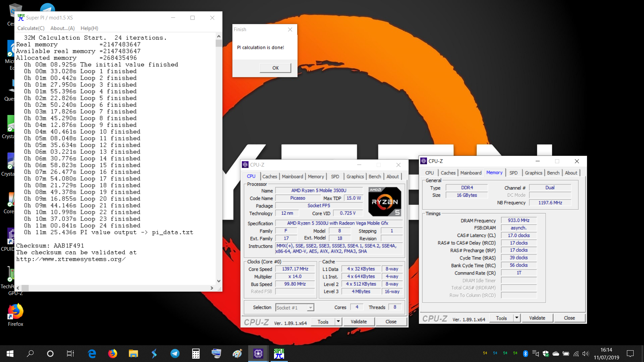Click the Super PI scrollbar up arrow
The width and height of the screenshot is (644, 362).
[219, 36]
